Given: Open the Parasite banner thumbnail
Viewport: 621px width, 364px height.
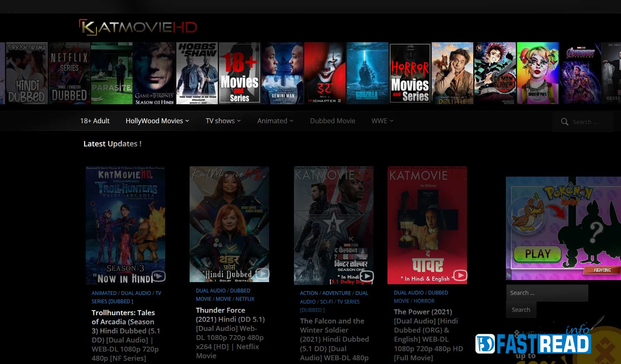Looking at the screenshot, I should pos(112,73).
